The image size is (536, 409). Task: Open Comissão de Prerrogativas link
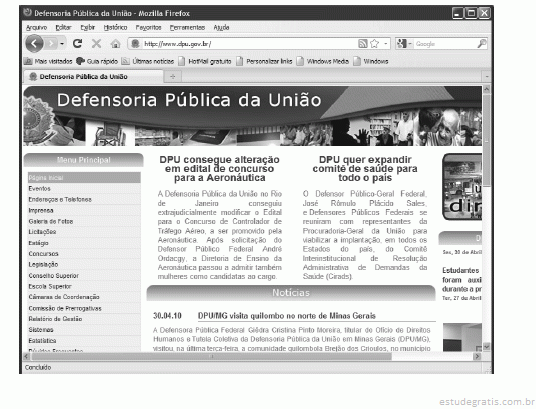(x=65, y=308)
